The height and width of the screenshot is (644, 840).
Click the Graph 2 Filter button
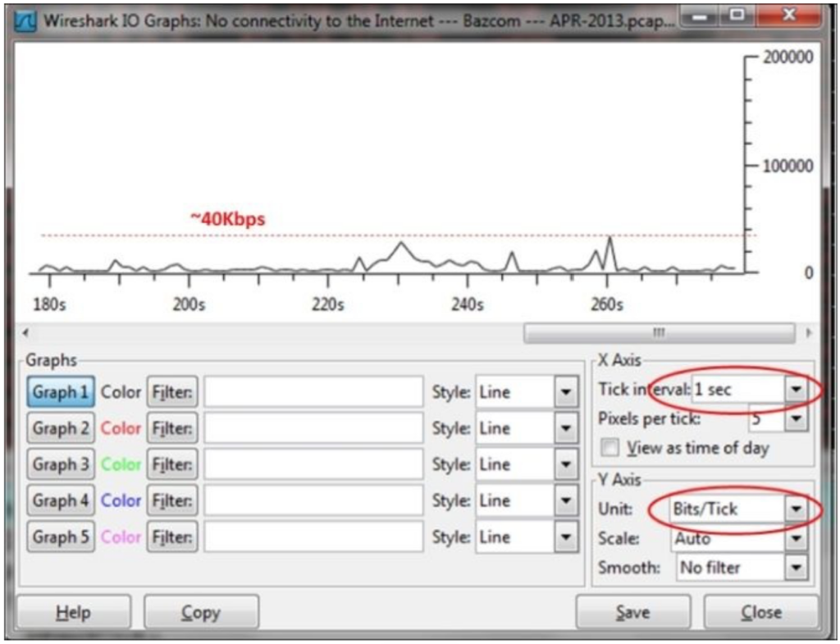(x=172, y=428)
